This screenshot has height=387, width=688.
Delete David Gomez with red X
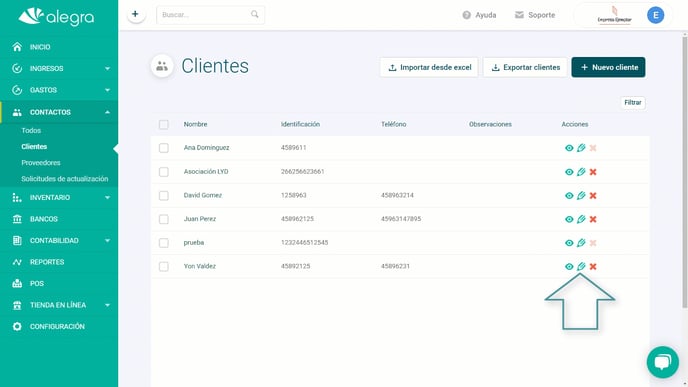tap(593, 196)
